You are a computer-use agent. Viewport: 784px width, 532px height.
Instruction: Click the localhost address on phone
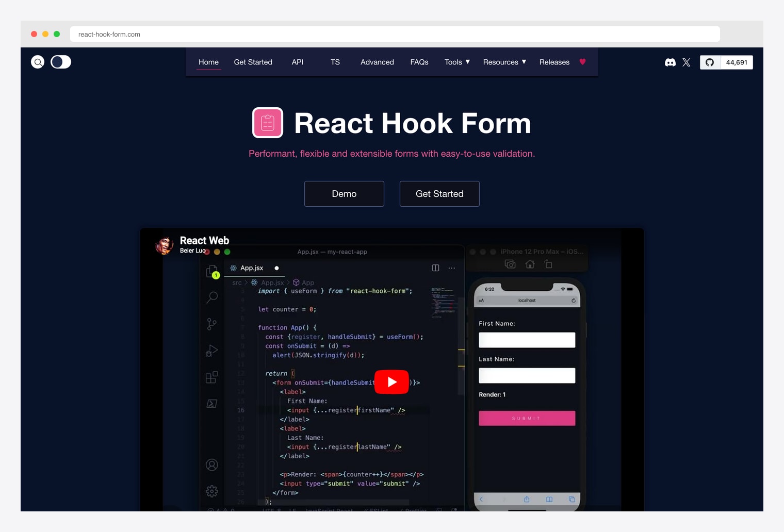coord(527,301)
